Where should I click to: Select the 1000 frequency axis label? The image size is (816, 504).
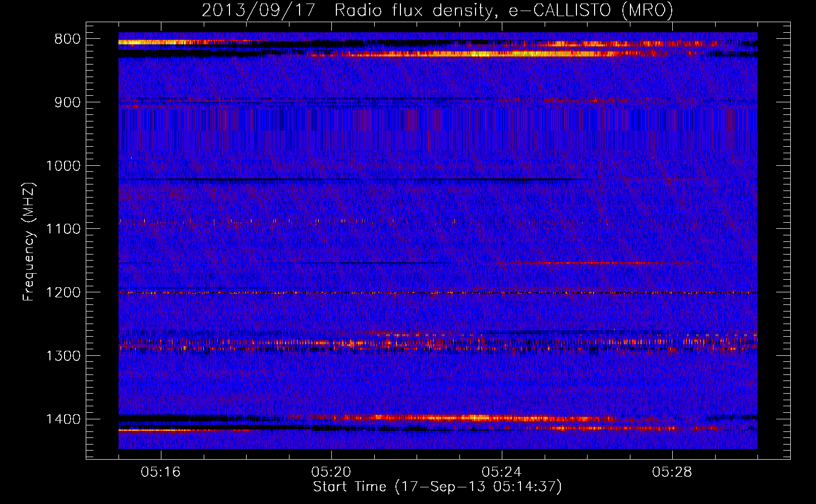coord(63,166)
